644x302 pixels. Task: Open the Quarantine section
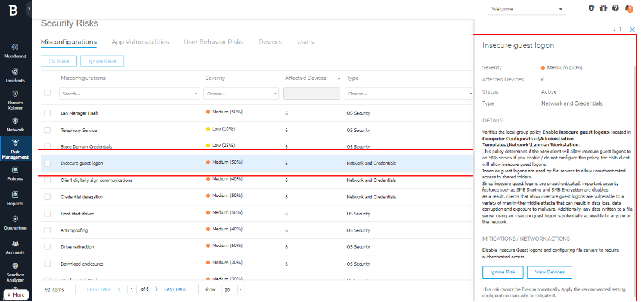[x=15, y=223]
